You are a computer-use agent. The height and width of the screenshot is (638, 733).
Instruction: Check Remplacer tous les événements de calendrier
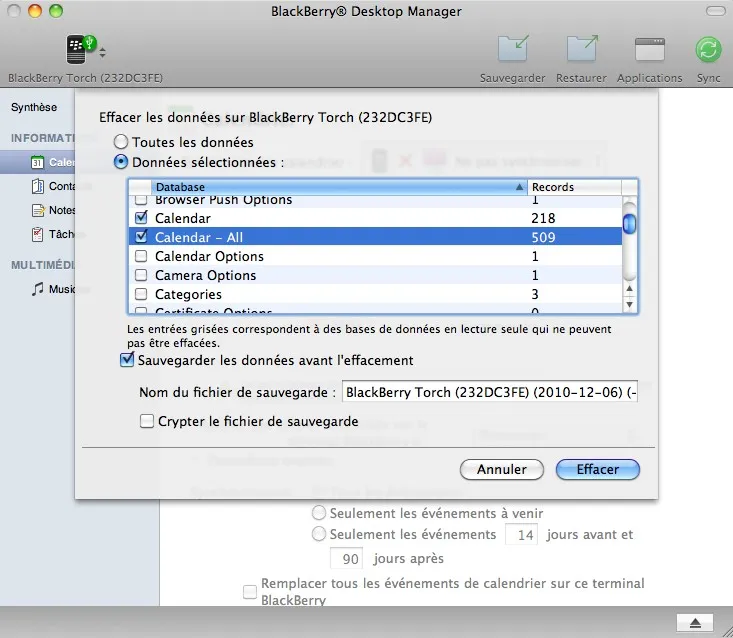coord(250,592)
